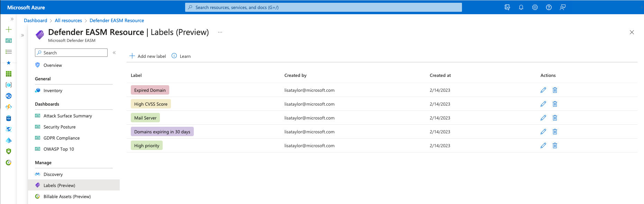Click trash icon for High priority label
The width and height of the screenshot is (644, 204).
pyautogui.click(x=555, y=145)
